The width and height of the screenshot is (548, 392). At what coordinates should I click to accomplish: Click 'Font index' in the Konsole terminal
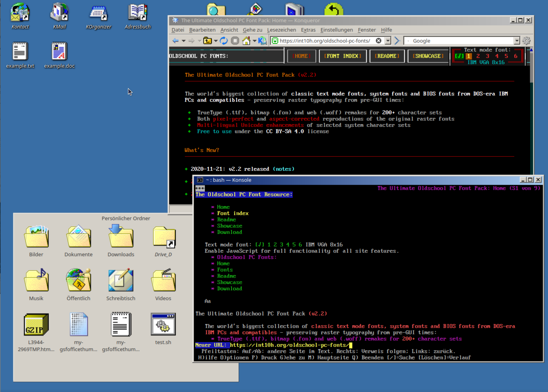(233, 213)
